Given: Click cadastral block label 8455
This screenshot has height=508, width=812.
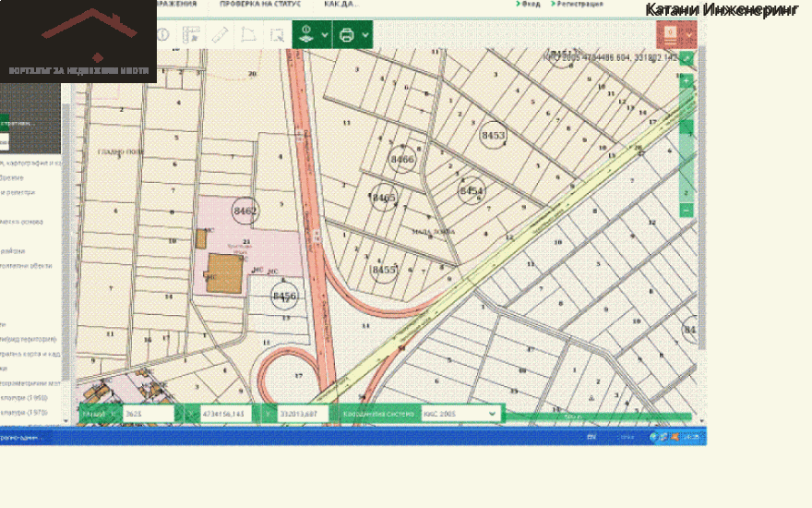Looking at the screenshot, I should point(384,270).
